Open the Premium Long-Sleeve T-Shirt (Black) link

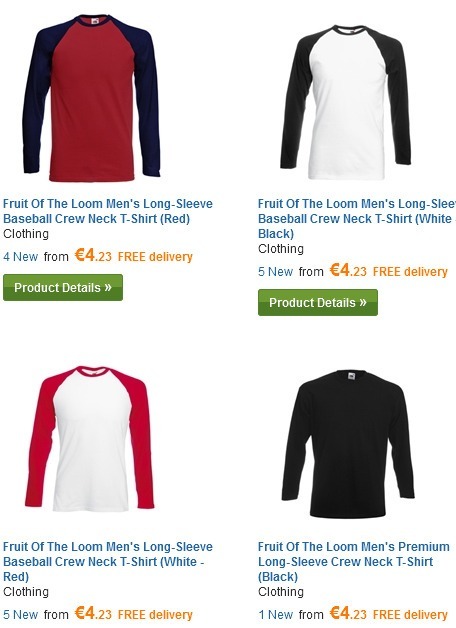354,562
